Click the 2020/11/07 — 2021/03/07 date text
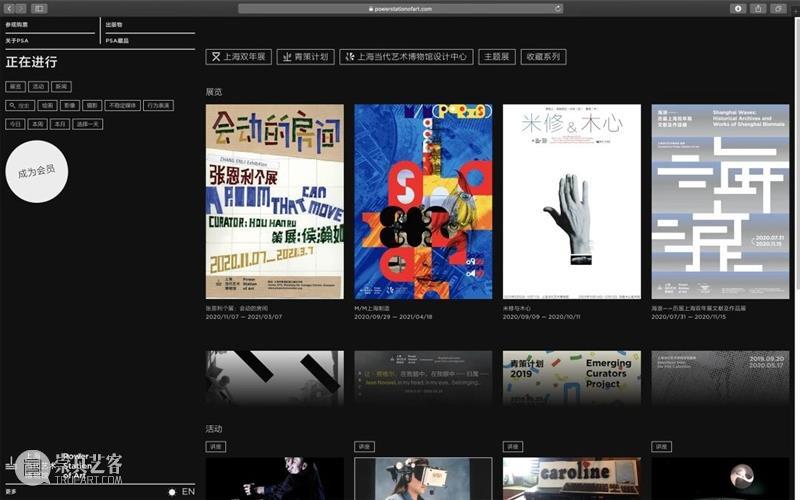The width and height of the screenshot is (800, 500). (244, 317)
